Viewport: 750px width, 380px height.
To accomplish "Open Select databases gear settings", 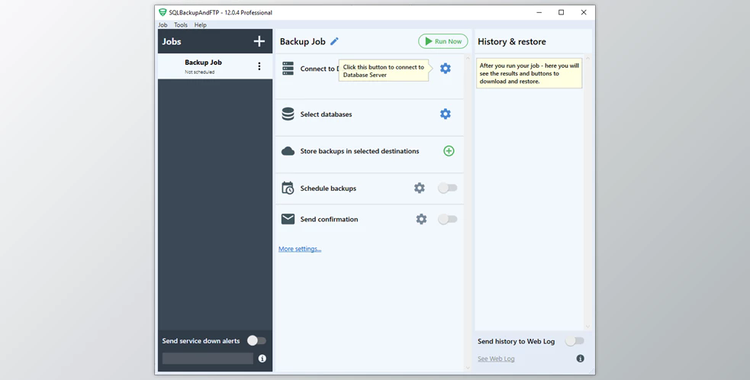I will 445,114.
